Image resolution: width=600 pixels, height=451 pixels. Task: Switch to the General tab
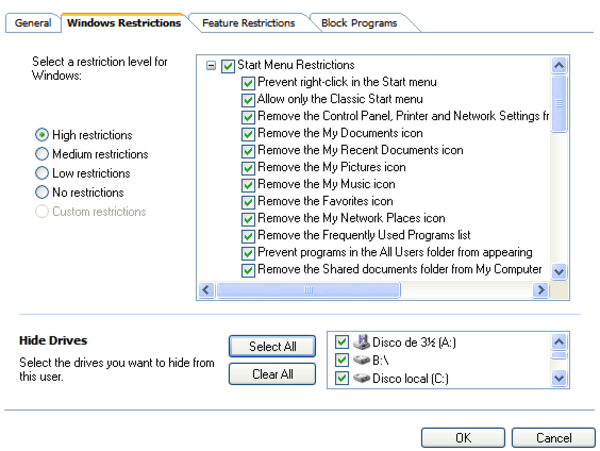point(32,23)
